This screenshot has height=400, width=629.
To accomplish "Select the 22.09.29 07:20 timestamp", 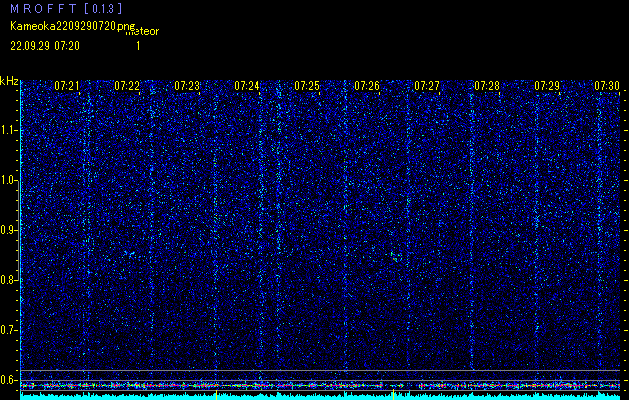I will tap(45, 46).
